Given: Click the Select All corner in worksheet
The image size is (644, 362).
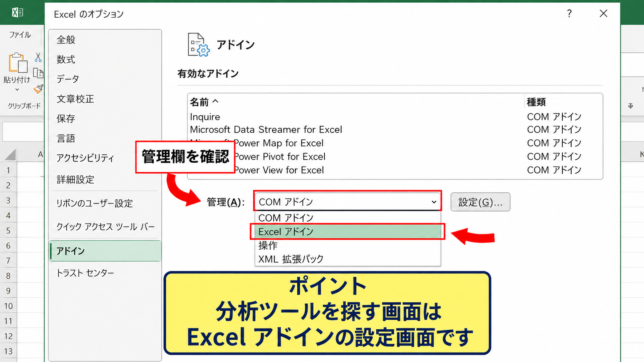Looking at the screenshot, I should tap(10, 154).
